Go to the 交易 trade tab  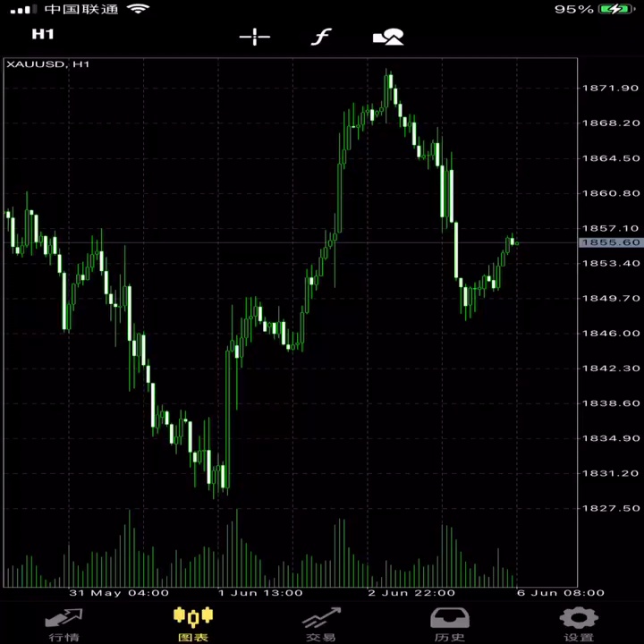pos(321,624)
